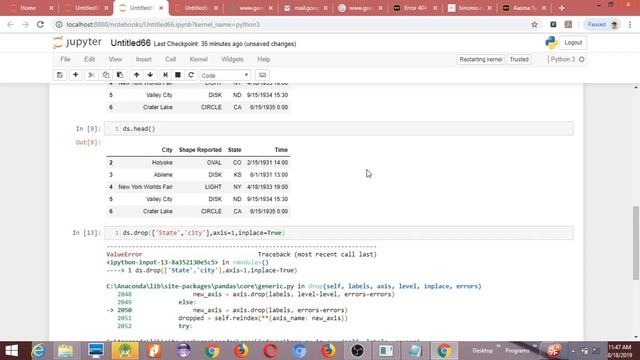This screenshot has width=640, height=360.
Task: Move selected cell up arrow
Action: click(137, 75)
